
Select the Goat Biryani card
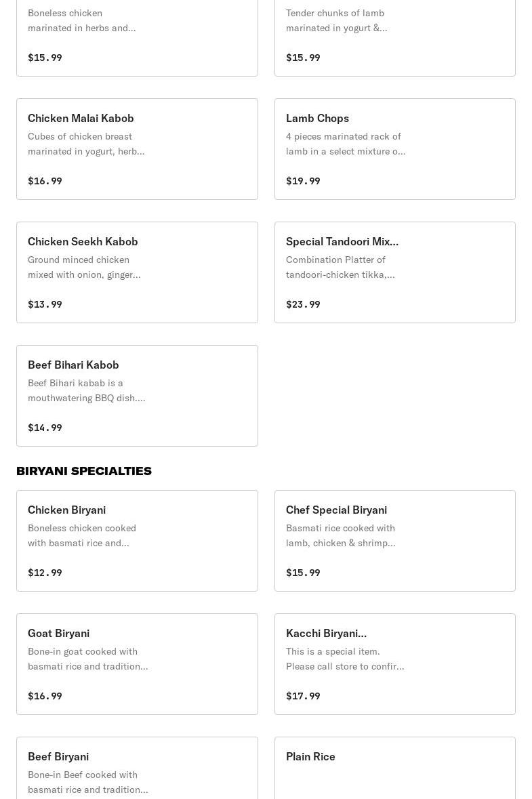pyautogui.click(x=137, y=664)
